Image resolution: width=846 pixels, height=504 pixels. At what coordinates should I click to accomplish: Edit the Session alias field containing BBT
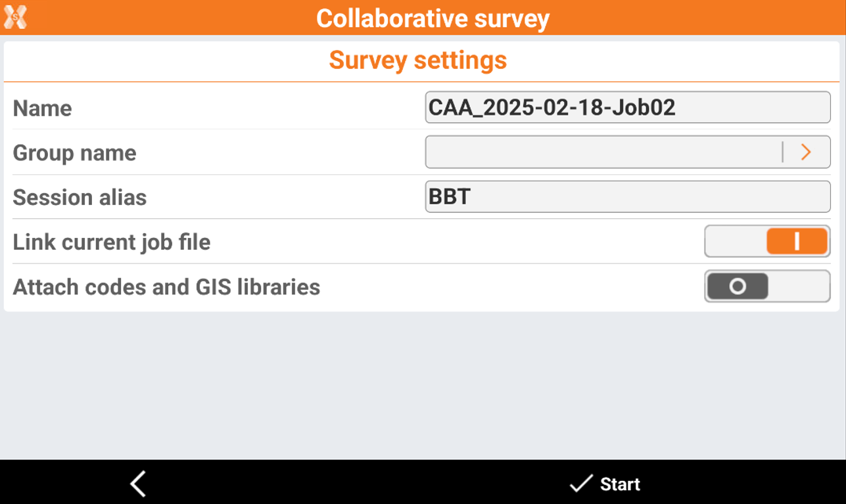coord(627,196)
